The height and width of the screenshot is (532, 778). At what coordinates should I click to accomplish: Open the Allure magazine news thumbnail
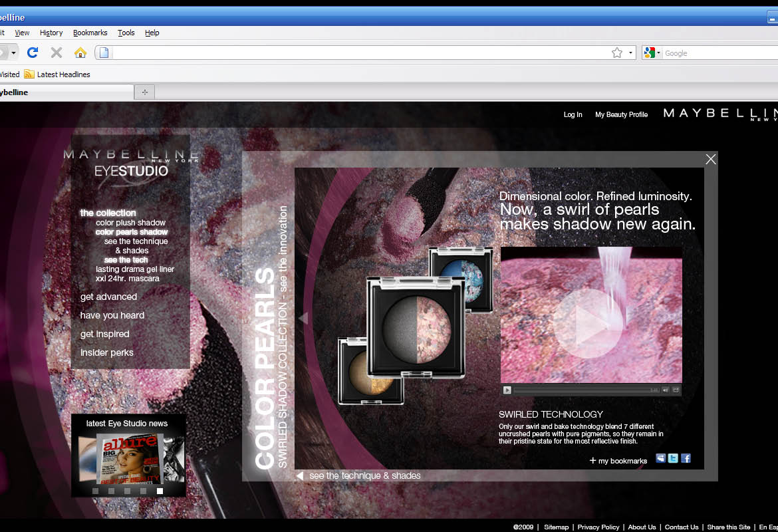click(129, 458)
